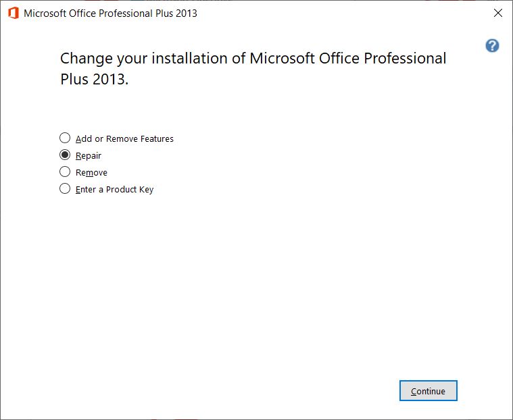Activate the Office icon system menu

click(x=14, y=14)
